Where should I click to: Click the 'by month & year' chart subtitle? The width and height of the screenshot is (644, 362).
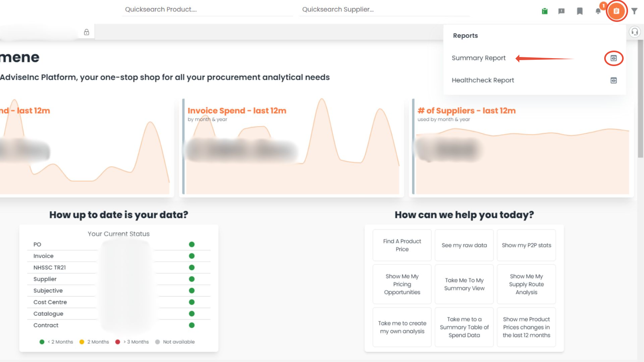click(x=207, y=119)
